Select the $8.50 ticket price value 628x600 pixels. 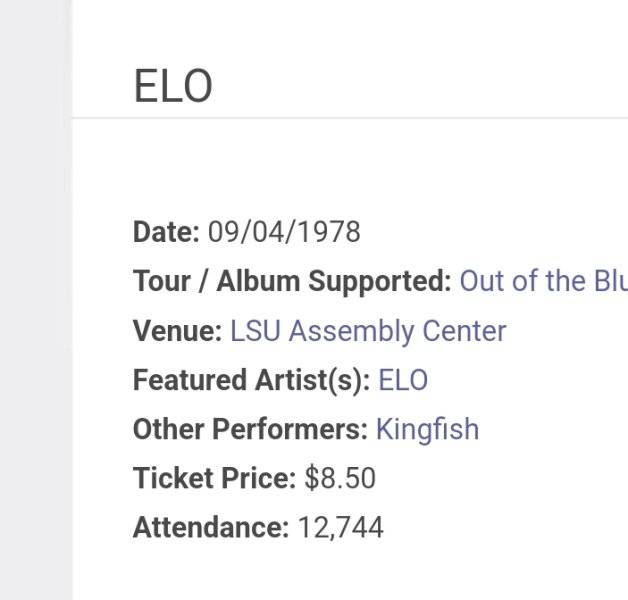(340, 478)
